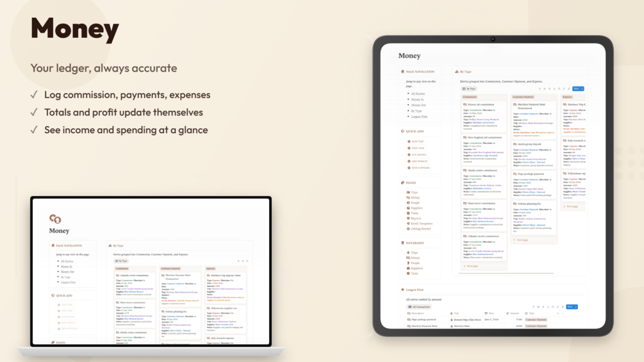Screen dimensions: 644x362
Task: Click three-dots icon in tablet All Transactions header
Action: coord(563,313)
